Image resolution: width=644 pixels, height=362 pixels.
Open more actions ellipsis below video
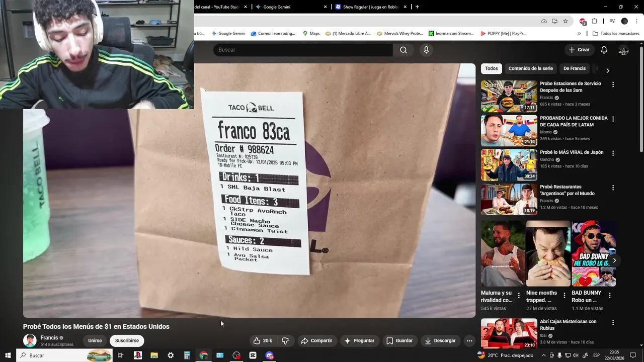(x=469, y=340)
